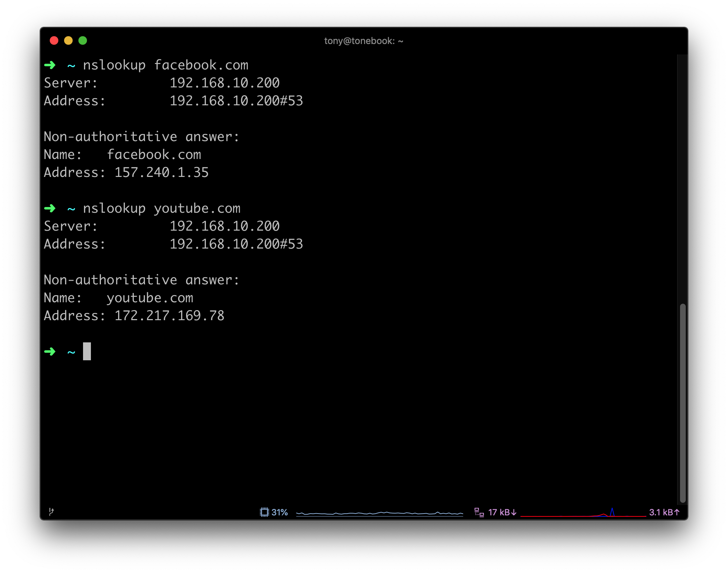Minimize the terminal using yellow button
Image resolution: width=728 pixels, height=573 pixels.
pyautogui.click(x=68, y=40)
